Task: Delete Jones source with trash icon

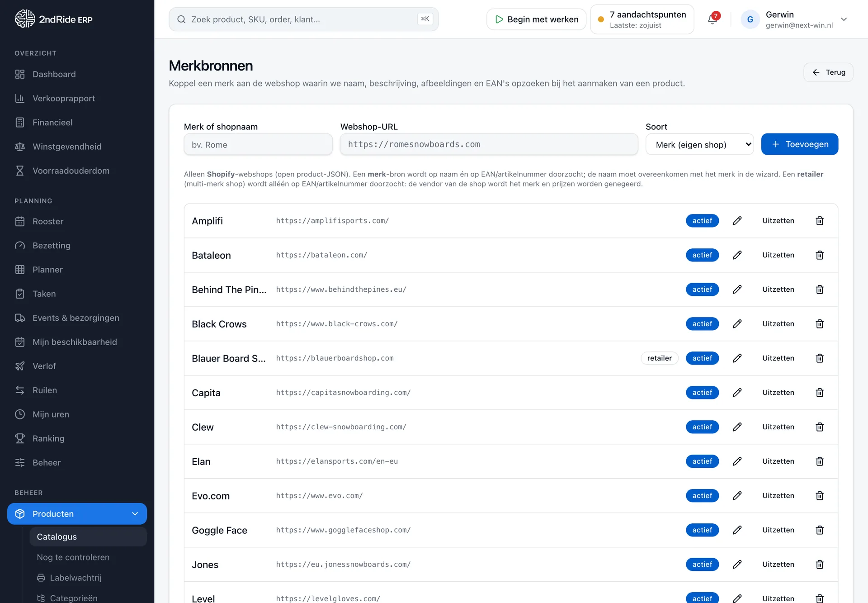Action: click(820, 565)
